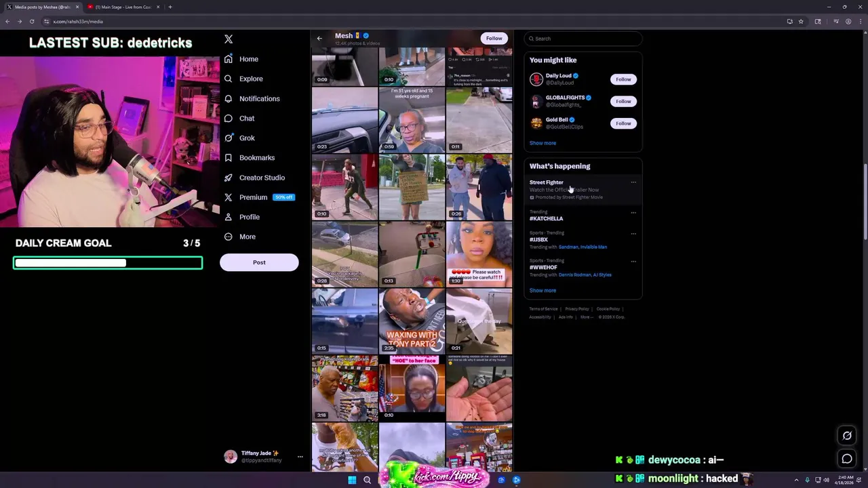Show hidden system tray icons
868x488 pixels.
[796, 480]
